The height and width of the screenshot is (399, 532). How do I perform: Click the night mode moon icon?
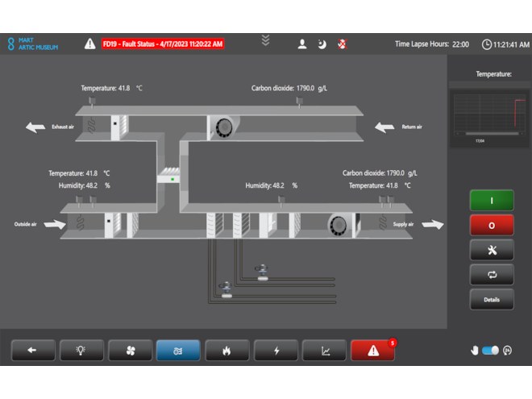(322, 44)
